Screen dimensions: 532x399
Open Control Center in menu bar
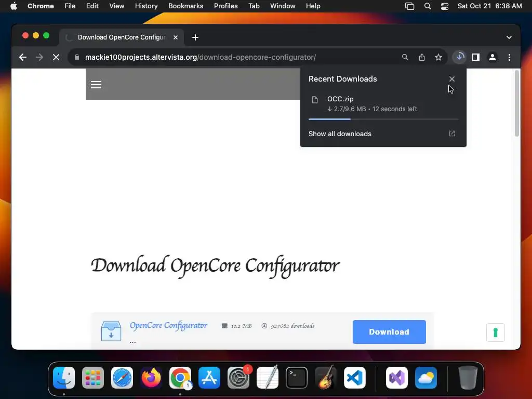point(445,6)
